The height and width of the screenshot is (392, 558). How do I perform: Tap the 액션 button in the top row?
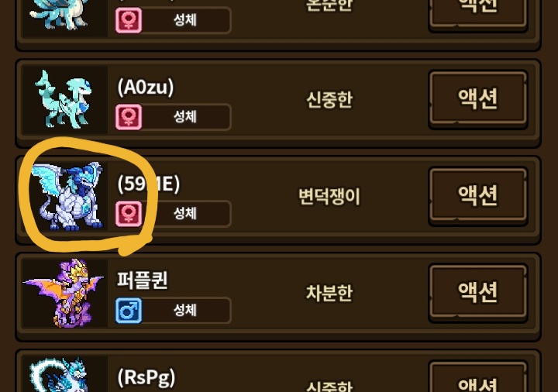coord(477,15)
